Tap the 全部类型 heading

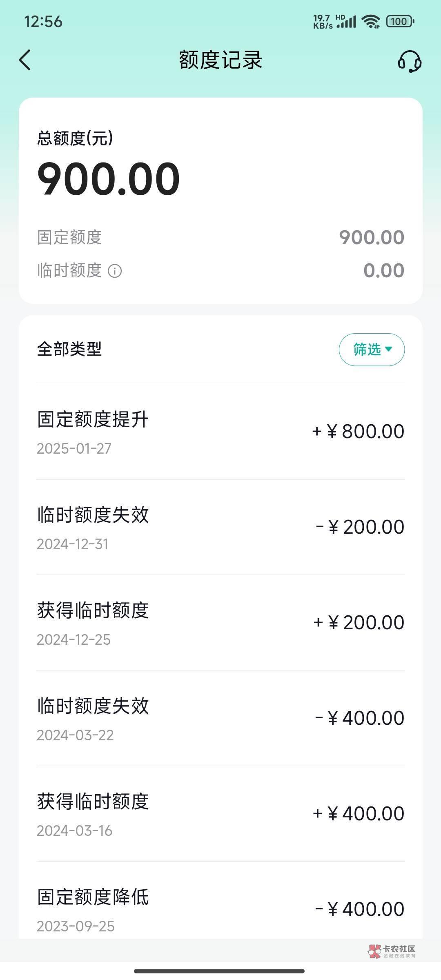coord(69,349)
